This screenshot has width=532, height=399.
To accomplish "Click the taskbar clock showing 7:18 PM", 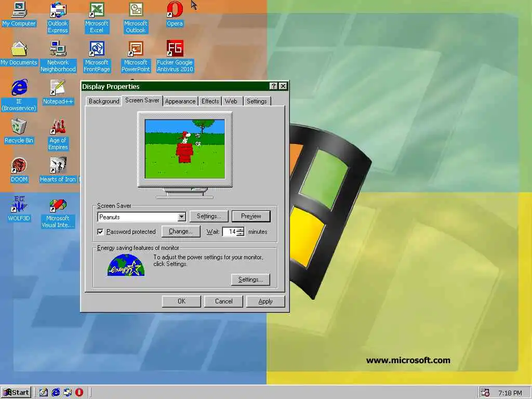I will click(510, 393).
